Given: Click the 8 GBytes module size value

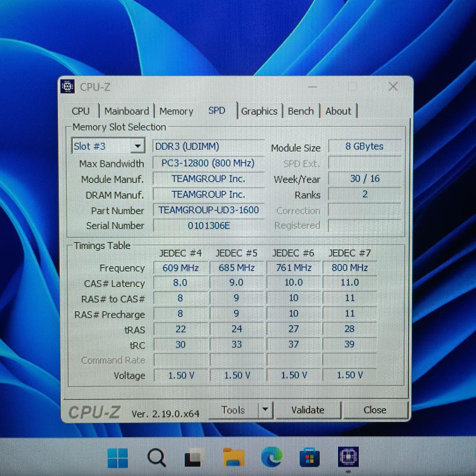Looking at the screenshot, I should tap(364, 146).
